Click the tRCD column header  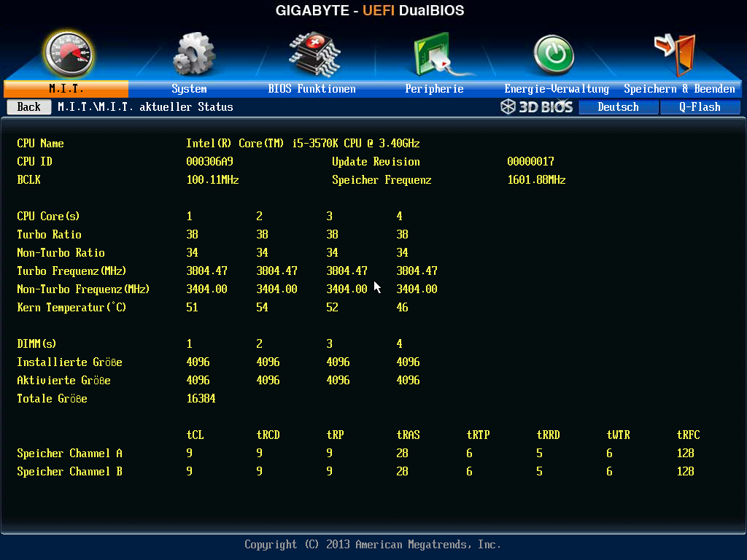[268, 435]
